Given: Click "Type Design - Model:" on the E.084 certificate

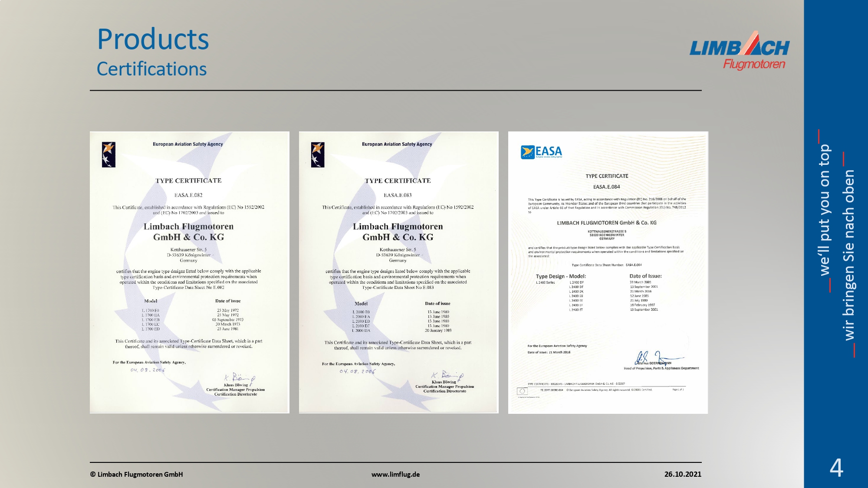Looking at the screenshot, I should tap(561, 276).
